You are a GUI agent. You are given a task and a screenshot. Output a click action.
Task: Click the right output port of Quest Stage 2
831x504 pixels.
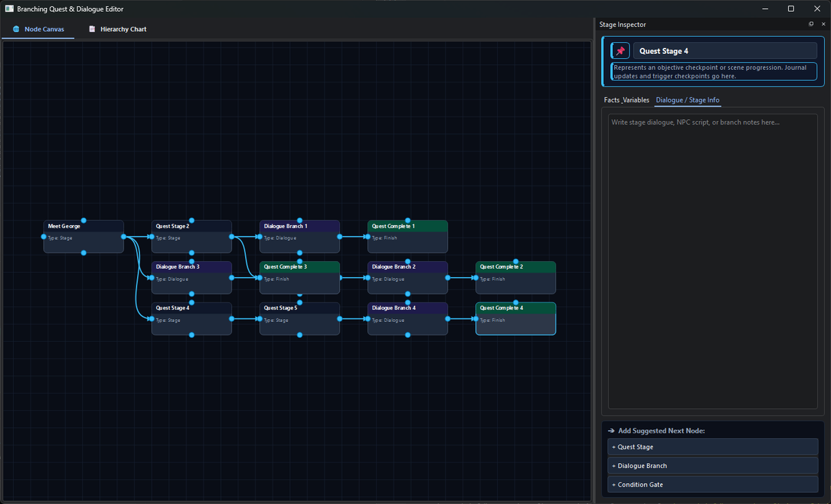(x=231, y=237)
